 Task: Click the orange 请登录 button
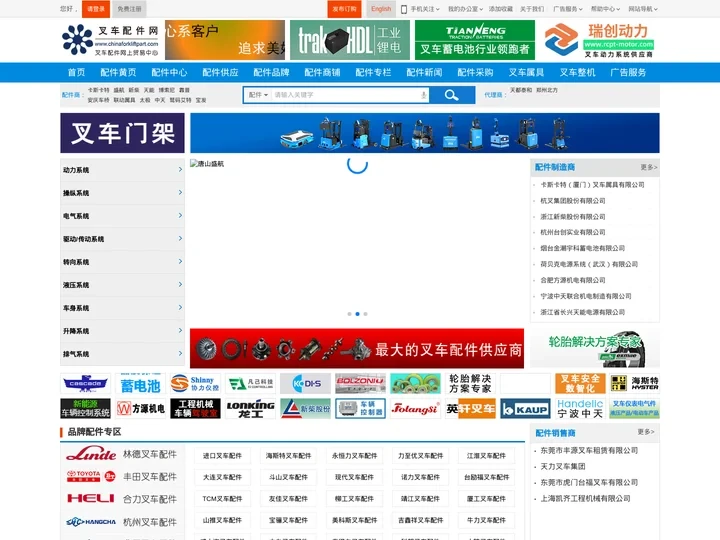96,9
